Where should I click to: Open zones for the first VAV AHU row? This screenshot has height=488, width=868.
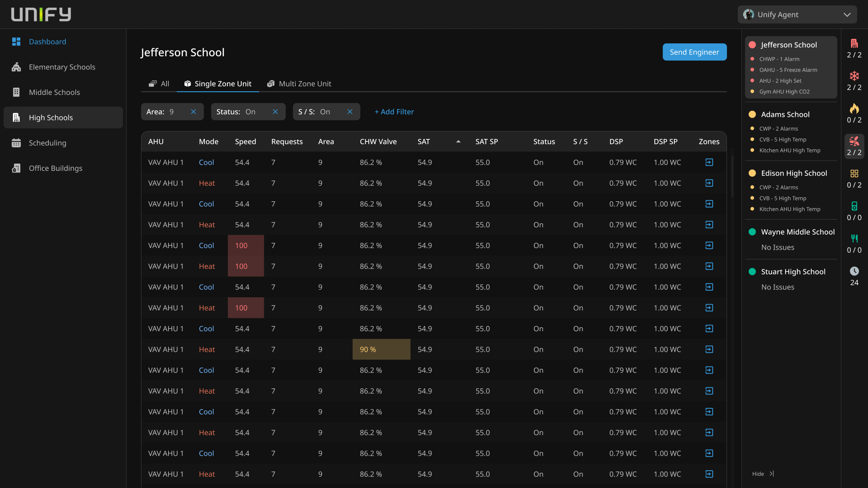[709, 162]
